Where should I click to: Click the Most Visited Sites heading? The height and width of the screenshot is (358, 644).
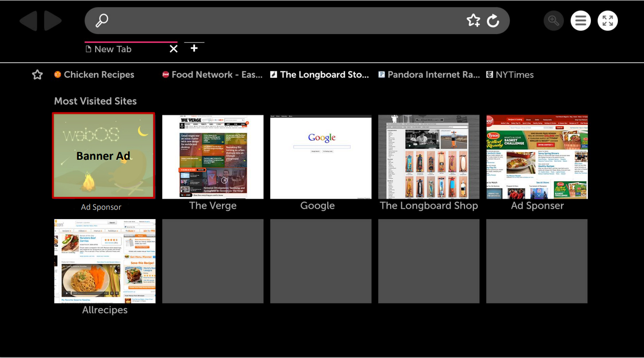click(x=96, y=101)
